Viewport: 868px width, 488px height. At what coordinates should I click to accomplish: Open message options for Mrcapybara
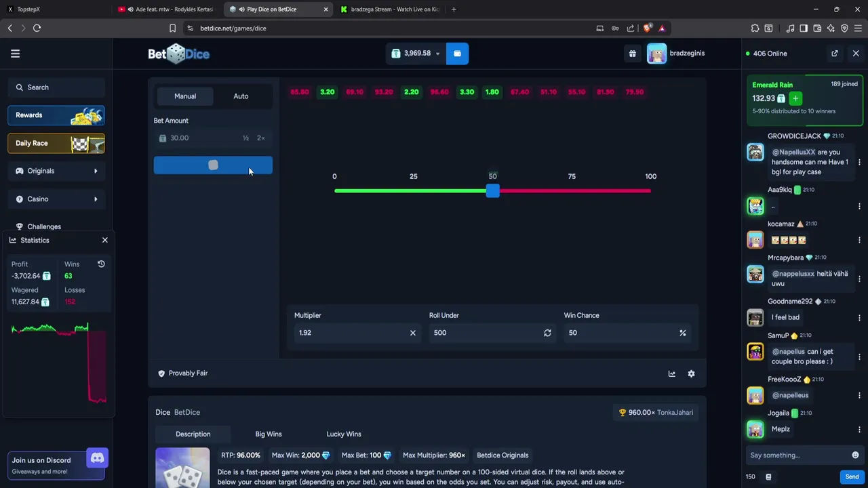[859, 279]
